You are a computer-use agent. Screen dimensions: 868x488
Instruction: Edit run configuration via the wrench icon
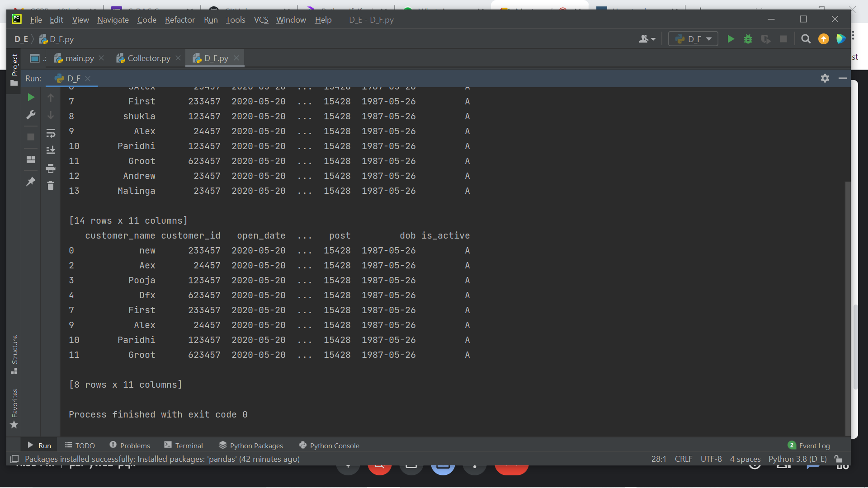[30, 114]
